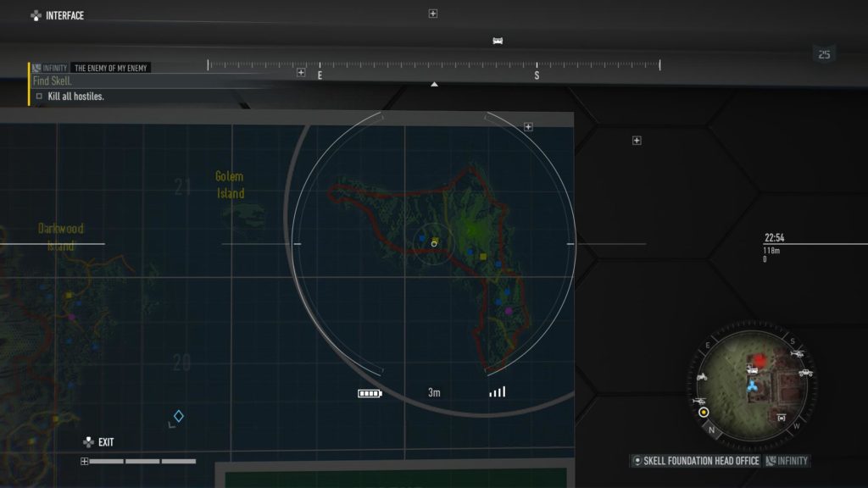The width and height of the screenshot is (868, 488).
Task: Click the 22:54 time readout
Action: [774, 237]
